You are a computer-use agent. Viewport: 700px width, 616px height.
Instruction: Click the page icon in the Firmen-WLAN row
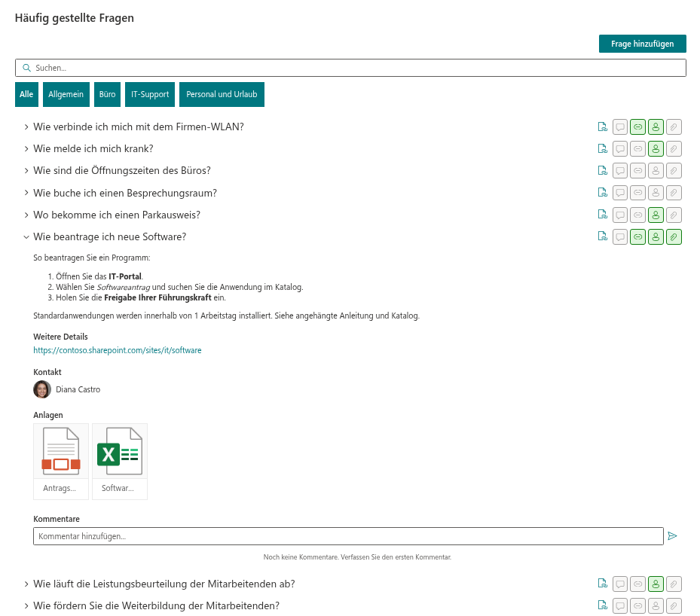[603, 127]
